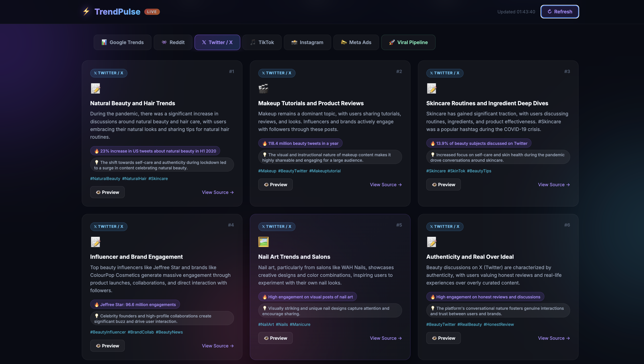Click the memo icon on Skincare Routines card
The height and width of the screenshot is (364, 644).
(x=431, y=88)
